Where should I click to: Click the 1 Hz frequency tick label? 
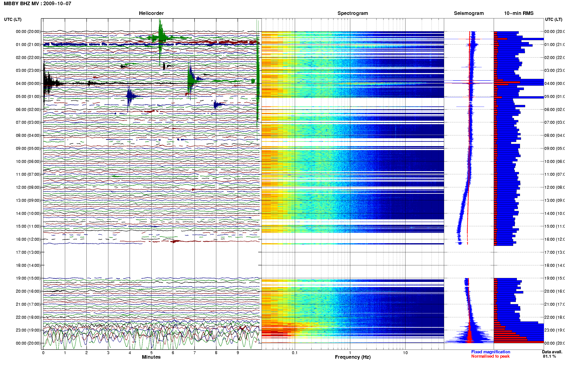click(350, 353)
